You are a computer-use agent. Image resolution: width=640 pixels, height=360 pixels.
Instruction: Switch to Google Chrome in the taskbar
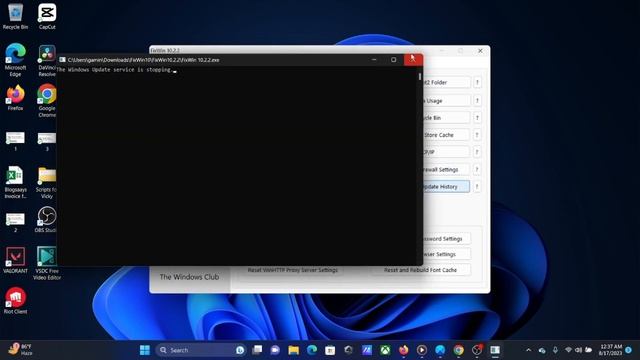click(x=458, y=350)
